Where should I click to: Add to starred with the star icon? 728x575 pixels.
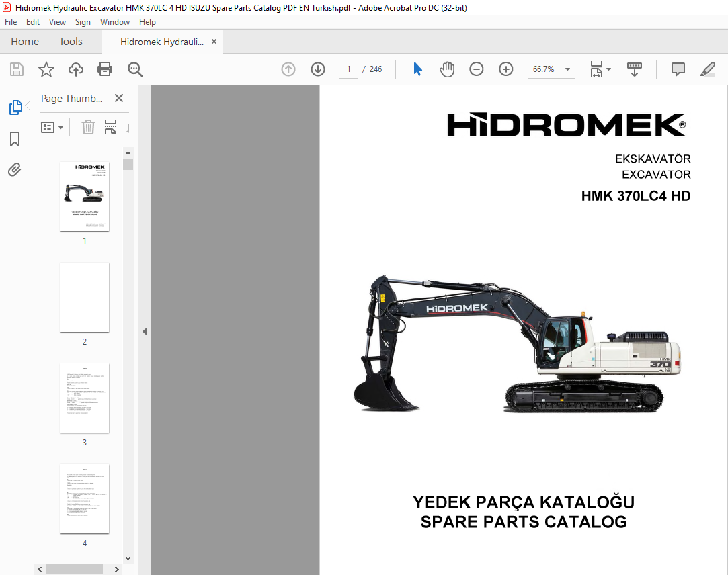pos(46,69)
